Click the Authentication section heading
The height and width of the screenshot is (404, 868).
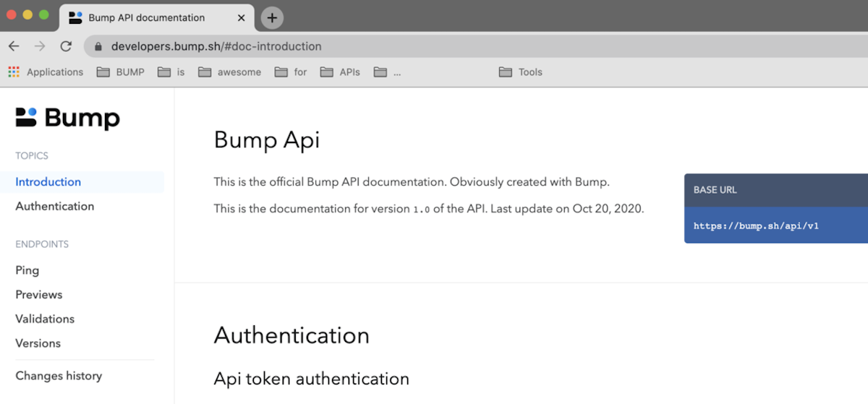292,335
